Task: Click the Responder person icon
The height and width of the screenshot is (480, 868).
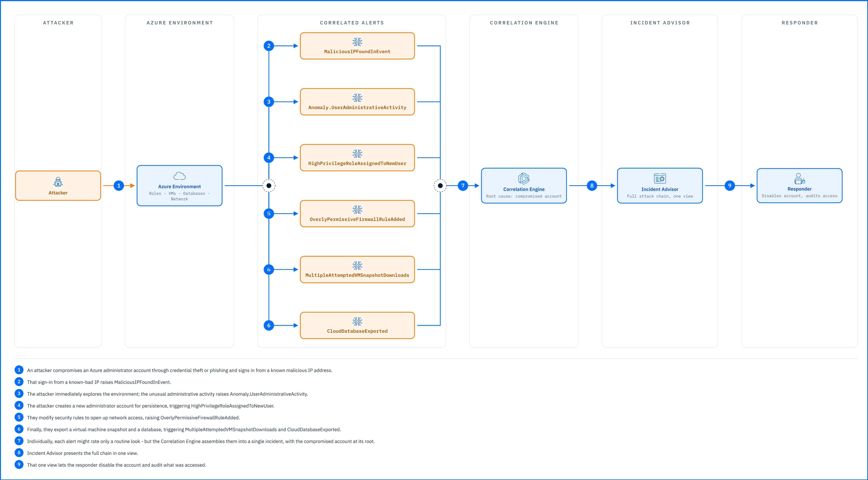Action: (x=799, y=178)
